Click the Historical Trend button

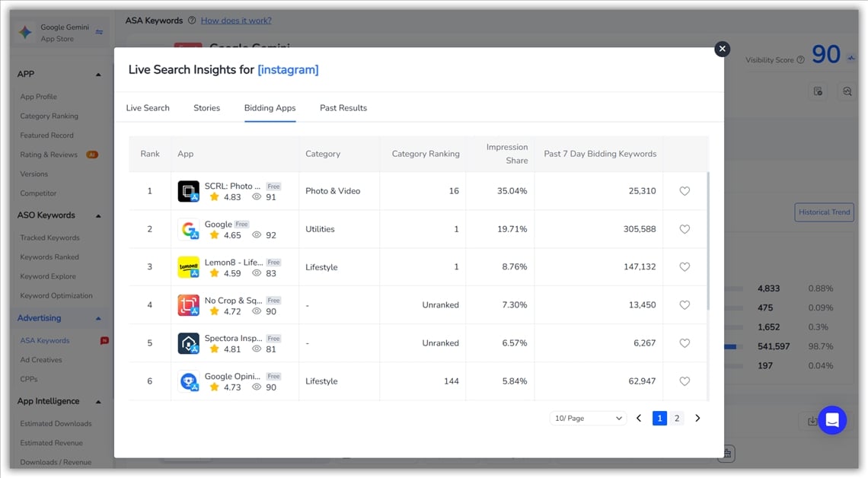tap(824, 212)
